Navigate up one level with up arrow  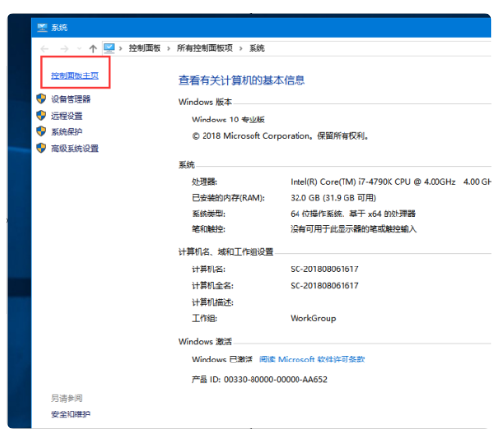pyautogui.click(x=93, y=49)
